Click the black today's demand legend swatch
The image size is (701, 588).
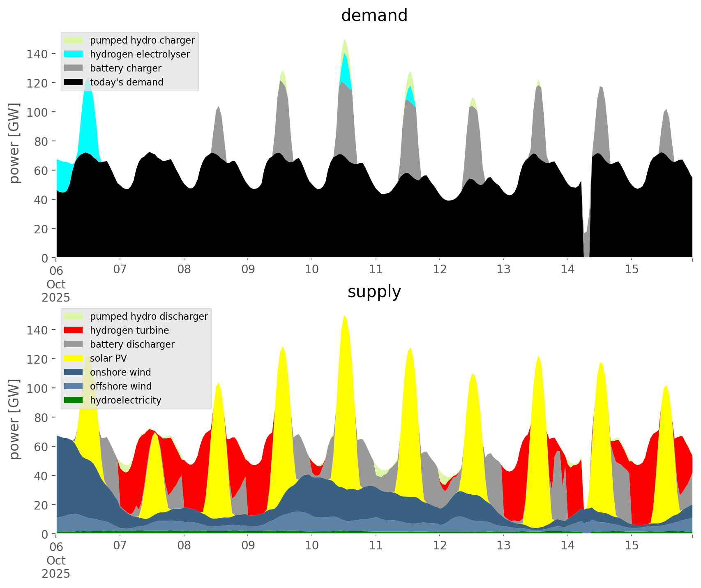(74, 82)
